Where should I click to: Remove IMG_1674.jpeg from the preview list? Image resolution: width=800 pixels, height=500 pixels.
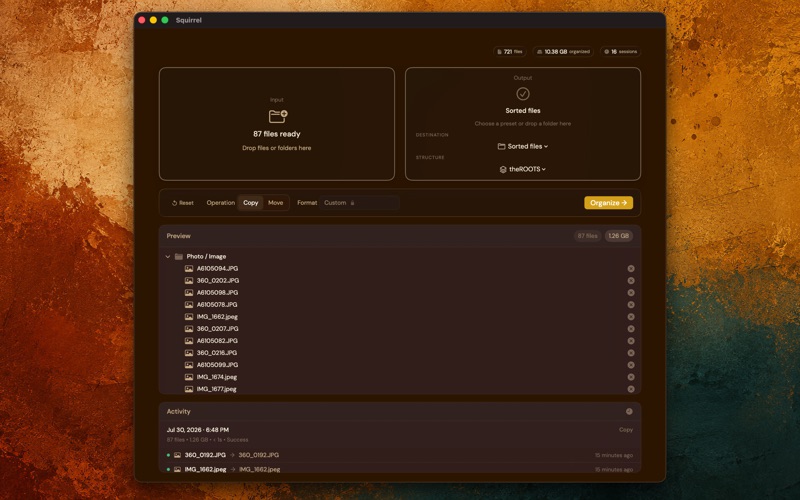pos(631,377)
